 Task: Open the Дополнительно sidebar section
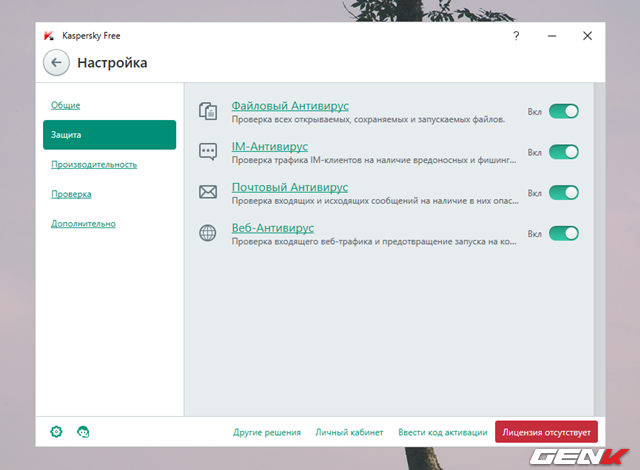tap(83, 223)
